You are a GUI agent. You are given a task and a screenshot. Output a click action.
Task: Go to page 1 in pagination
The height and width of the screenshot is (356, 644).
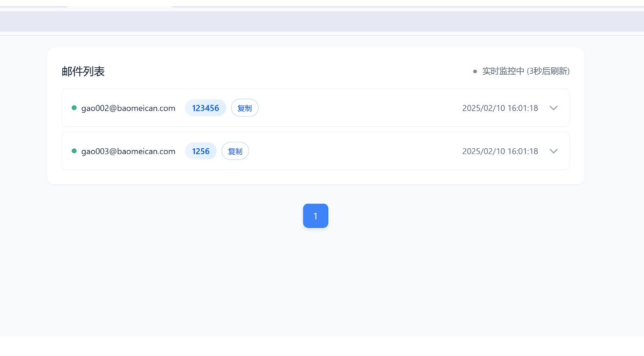(x=316, y=216)
